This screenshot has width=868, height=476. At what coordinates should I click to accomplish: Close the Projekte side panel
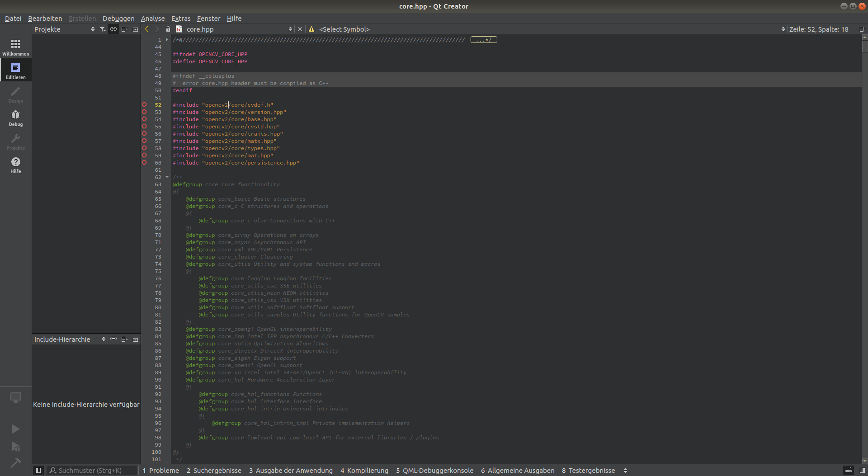[135, 29]
